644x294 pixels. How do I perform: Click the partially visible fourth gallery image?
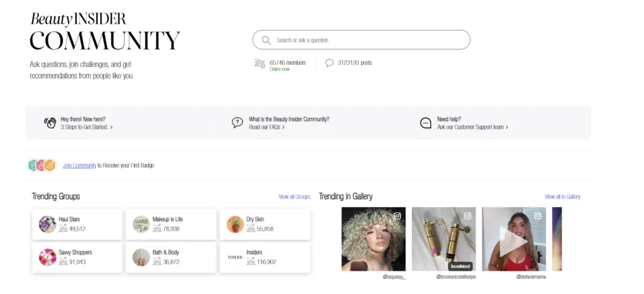557,239
